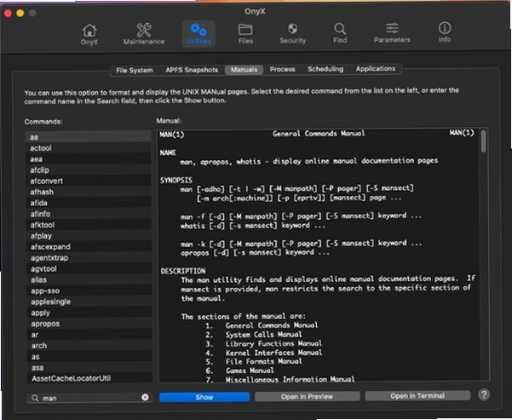This screenshot has width=512, height=420.
Task: Click 'Library Functions Manual' section line
Action: pos(273,343)
